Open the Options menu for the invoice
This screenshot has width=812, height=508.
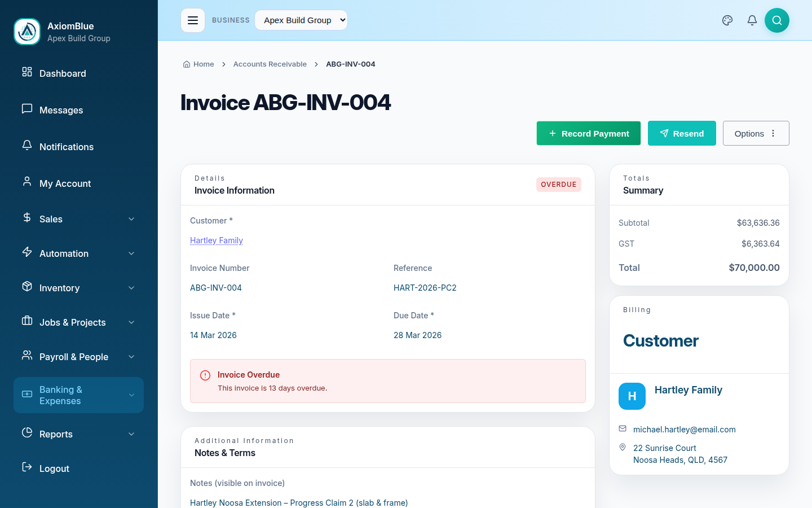(756, 133)
